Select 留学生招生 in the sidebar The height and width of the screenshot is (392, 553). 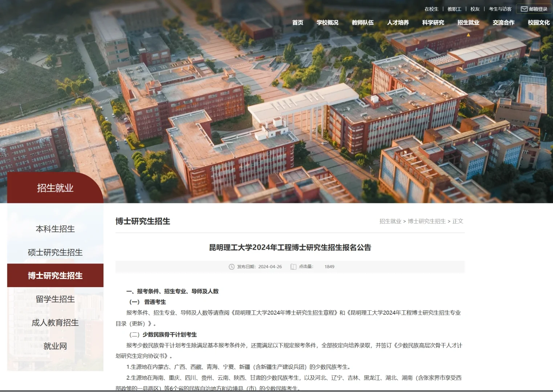55,299
